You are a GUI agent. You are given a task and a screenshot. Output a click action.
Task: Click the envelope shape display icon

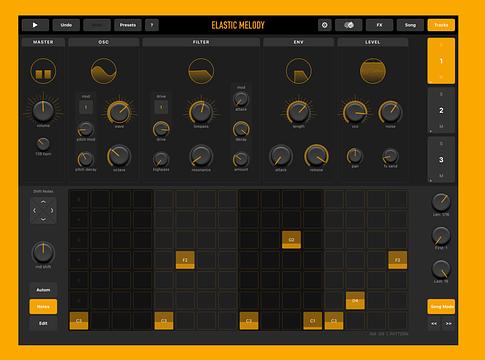click(299, 71)
